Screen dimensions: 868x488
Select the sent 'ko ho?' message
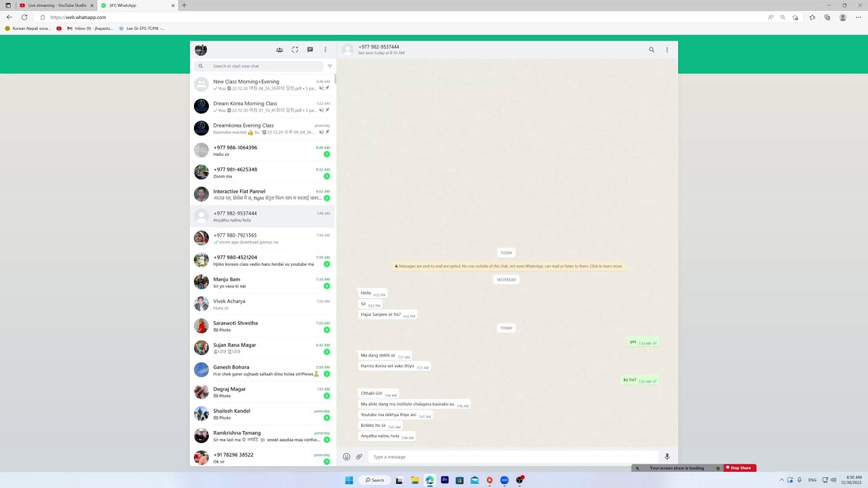(640, 380)
